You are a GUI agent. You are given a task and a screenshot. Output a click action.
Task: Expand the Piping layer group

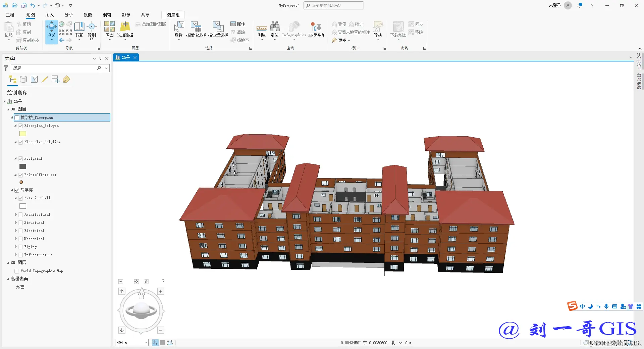[x=16, y=247]
